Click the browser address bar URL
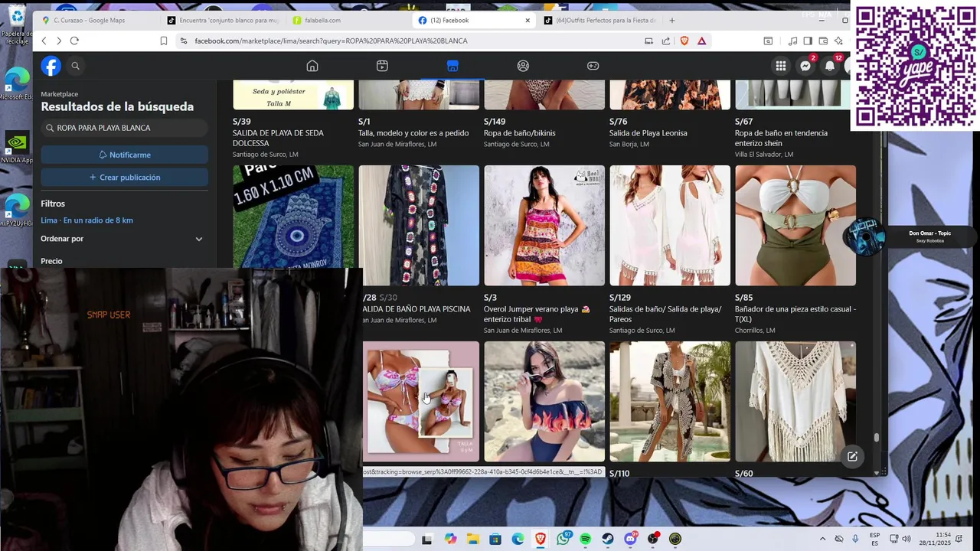Viewport: 980px width, 551px height. click(x=331, y=41)
